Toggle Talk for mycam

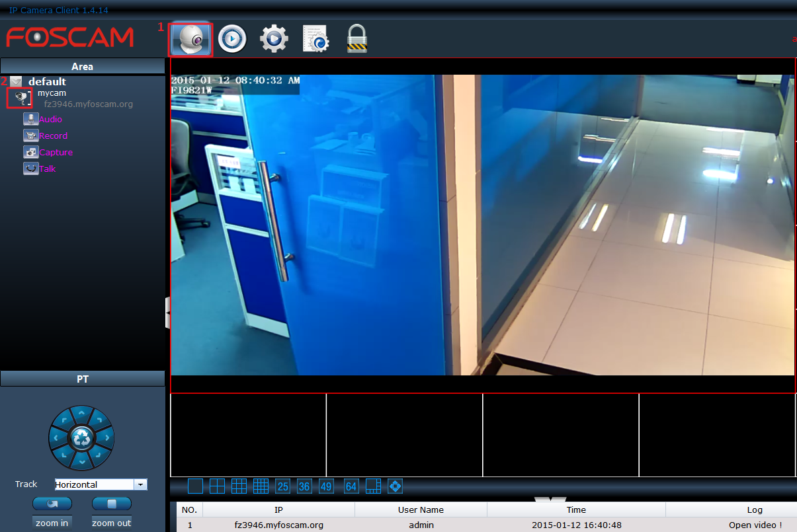(47, 169)
